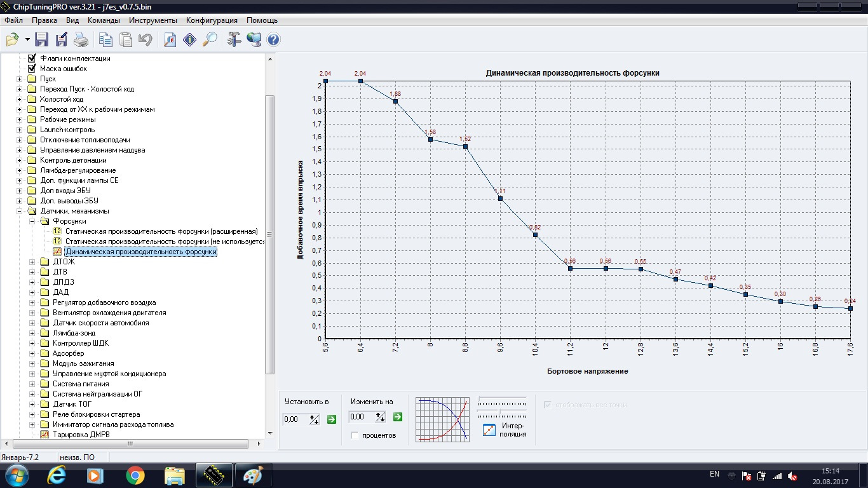Expand the Холостой ход folder

(x=20, y=99)
